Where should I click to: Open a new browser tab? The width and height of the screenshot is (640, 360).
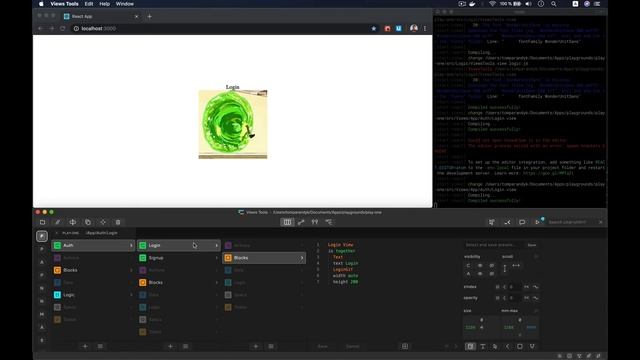(x=149, y=16)
